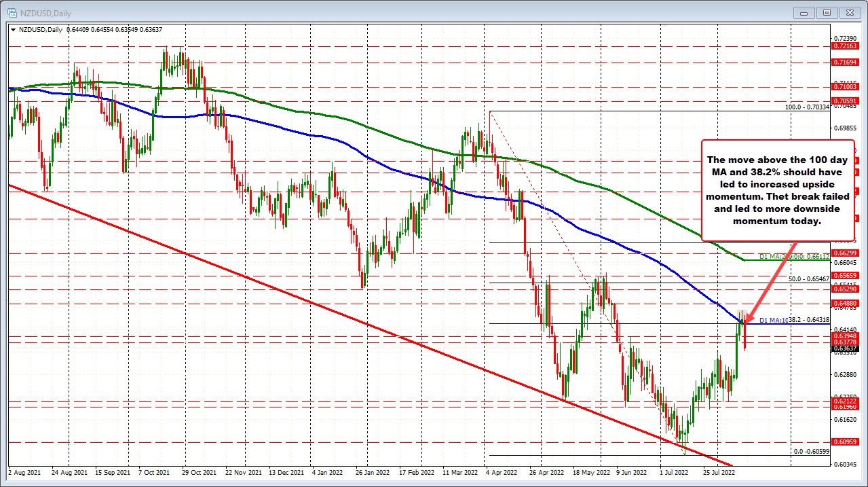This screenshot has width=868, height=487.
Task: Expand the black triangle beside NZDUSD,Daily data line
Action: [14, 30]
